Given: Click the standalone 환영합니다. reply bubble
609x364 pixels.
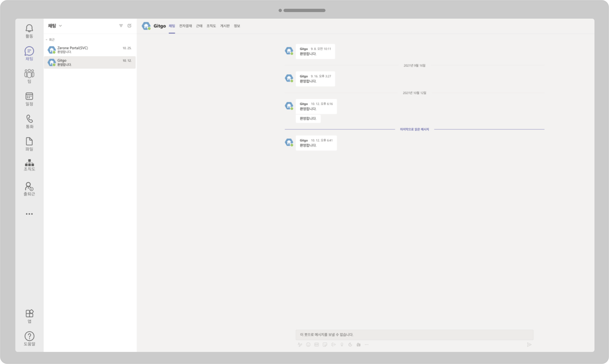Looking at the screenshot, I should [308, 118].
